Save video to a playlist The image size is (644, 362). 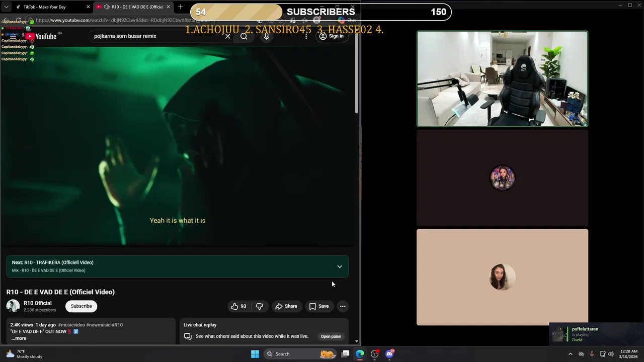[319, 306]
